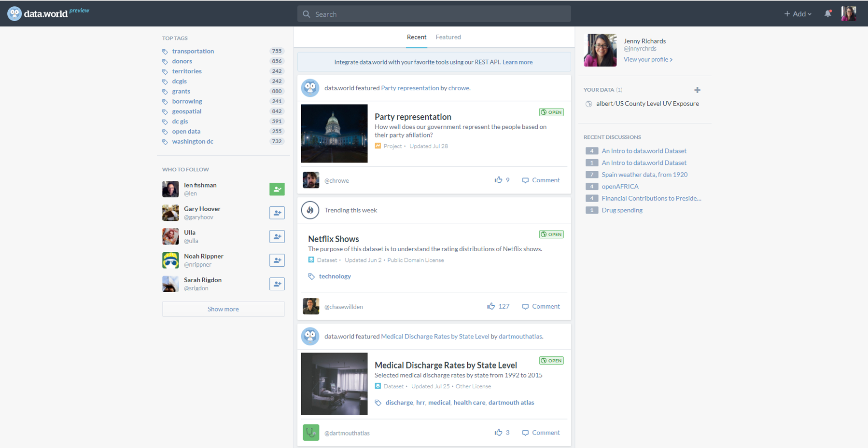868x448 pixels.
Task: Open Spain weather data discussion
Action: [x=644, y=175]
